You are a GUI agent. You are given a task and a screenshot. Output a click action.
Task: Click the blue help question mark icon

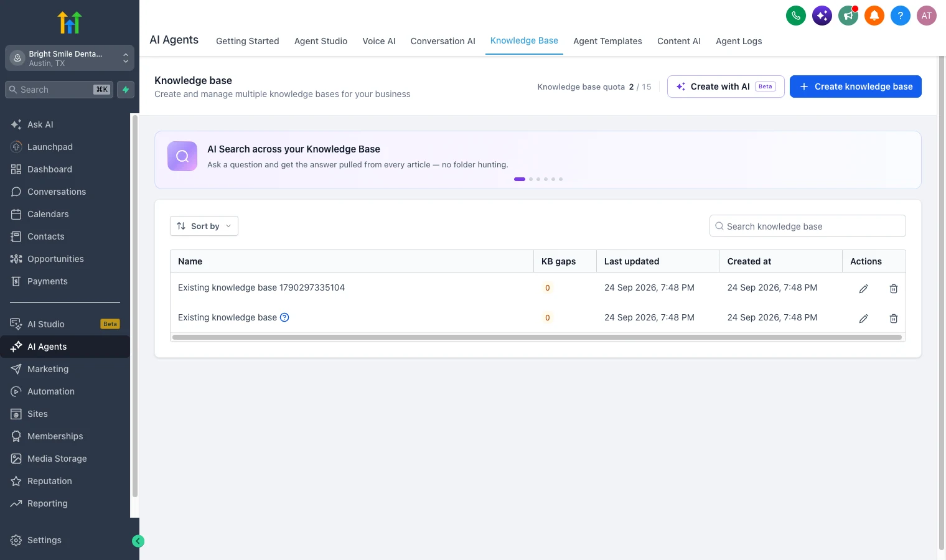point(901,16)
